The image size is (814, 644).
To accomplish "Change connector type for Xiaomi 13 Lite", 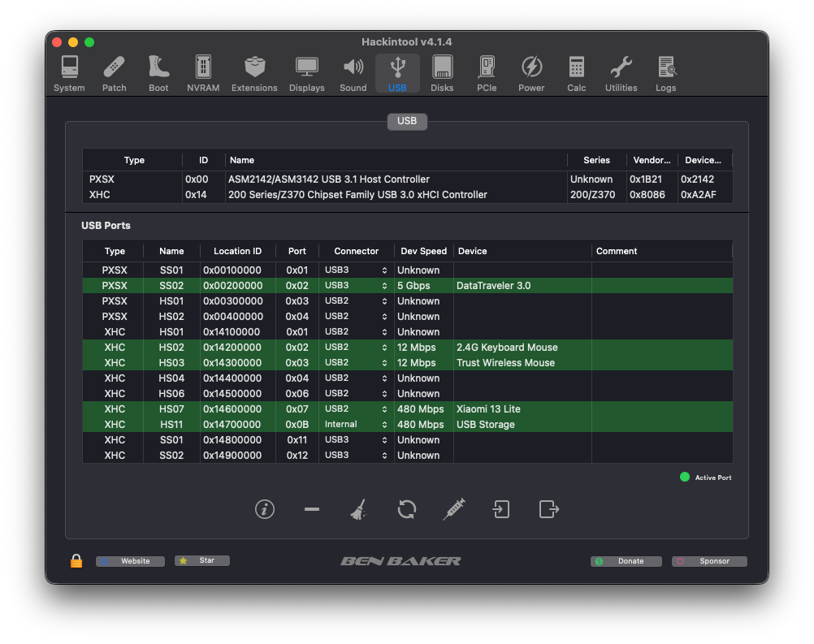I will [357, 409].
